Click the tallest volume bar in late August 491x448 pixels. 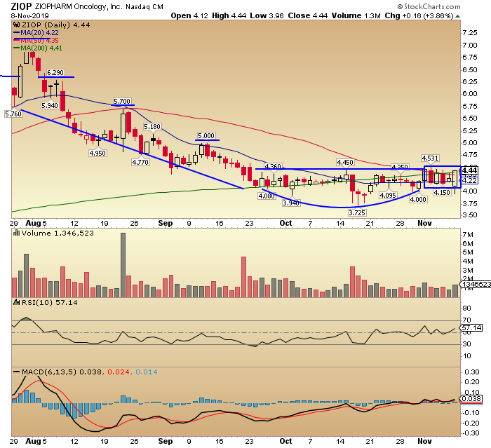tap(123, 265)
